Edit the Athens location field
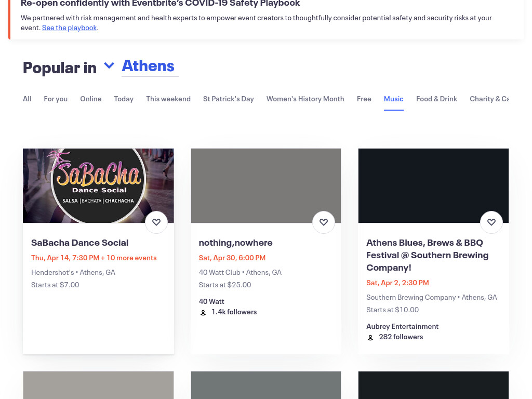Image resolution: width=532 pixels, height=399 pixels. pyautogui.click(x=150, y=66)
